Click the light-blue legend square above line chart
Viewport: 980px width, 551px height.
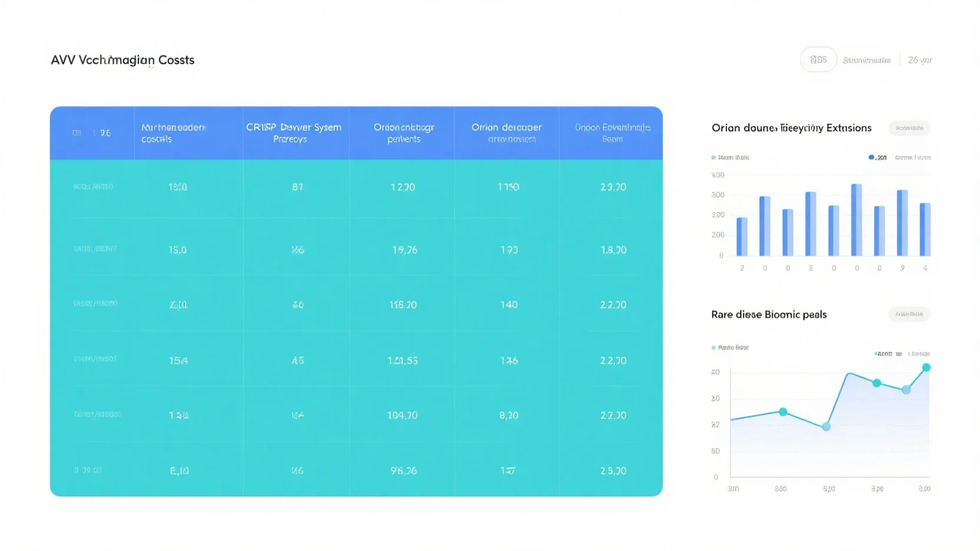tap(714, 348)
